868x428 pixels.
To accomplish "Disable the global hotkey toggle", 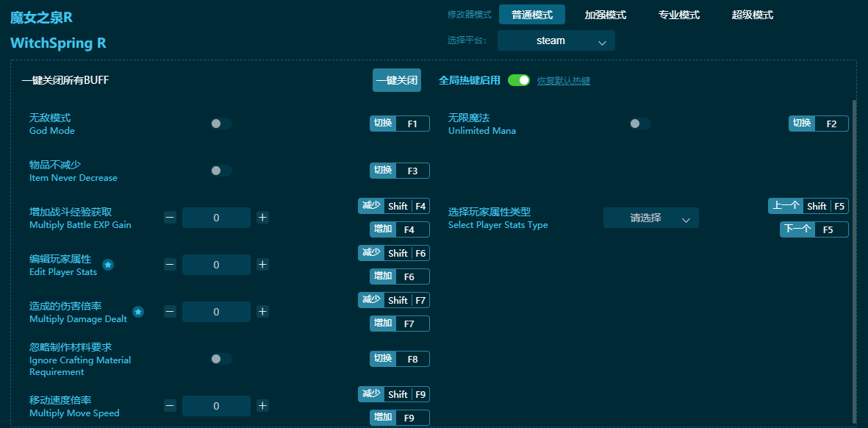I will 518,80.
